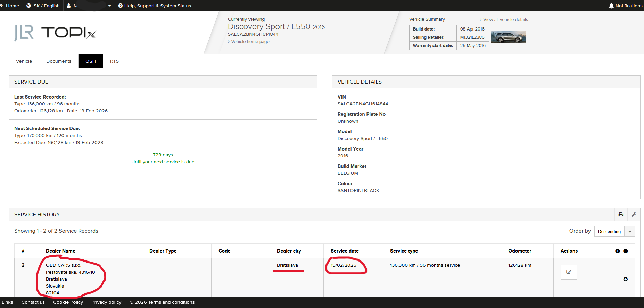
Task: Open the Cookie Policy footer link
Action: point(68,302)
